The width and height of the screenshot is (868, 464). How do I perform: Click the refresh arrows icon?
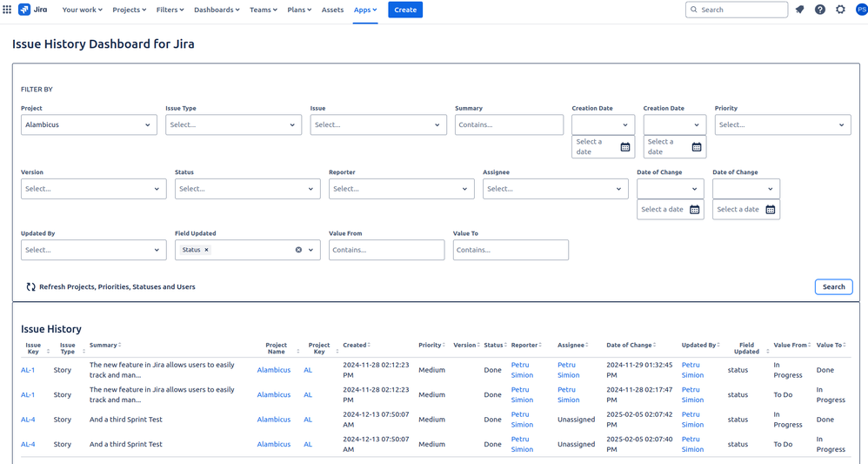(x=31, y=286)
